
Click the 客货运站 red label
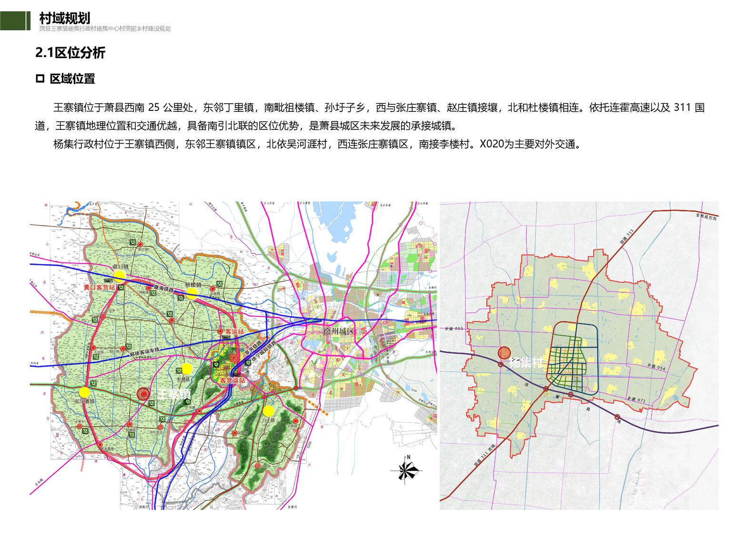232,380
